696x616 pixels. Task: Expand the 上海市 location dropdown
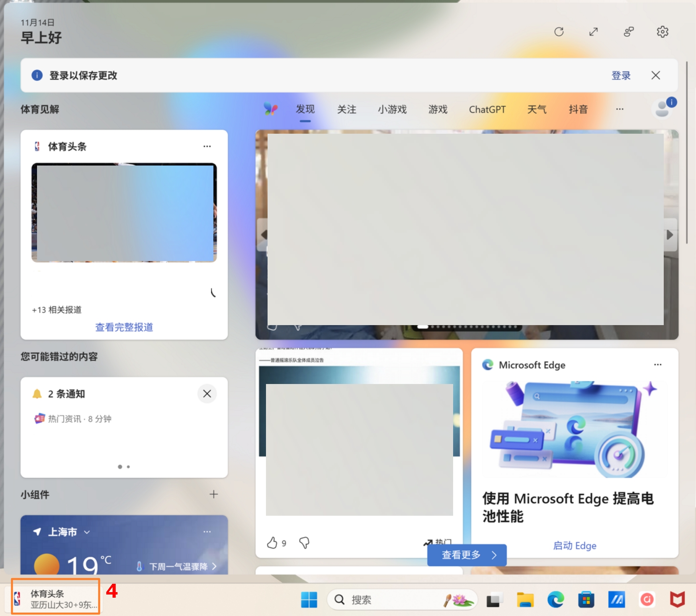tap(87, 532)
